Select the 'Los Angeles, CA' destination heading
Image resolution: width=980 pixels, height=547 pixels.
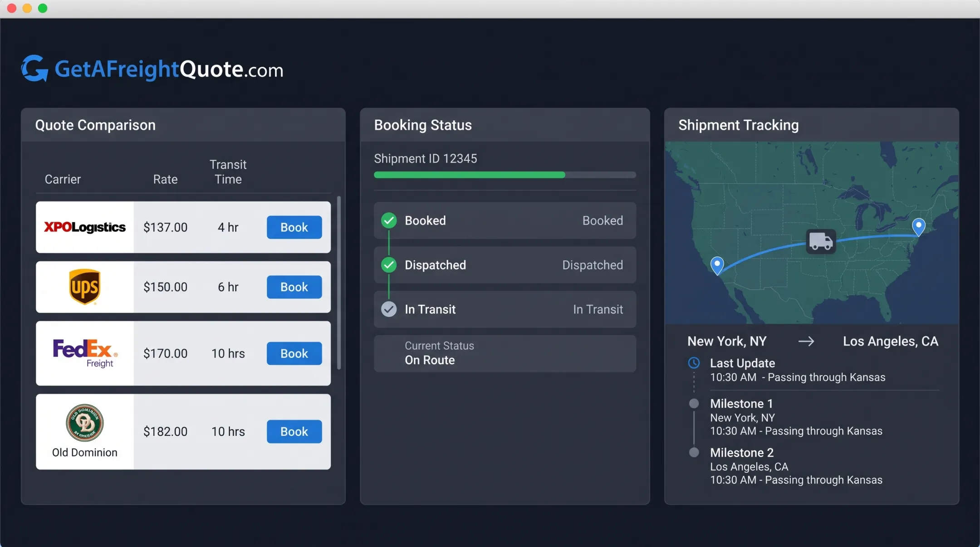891,342
